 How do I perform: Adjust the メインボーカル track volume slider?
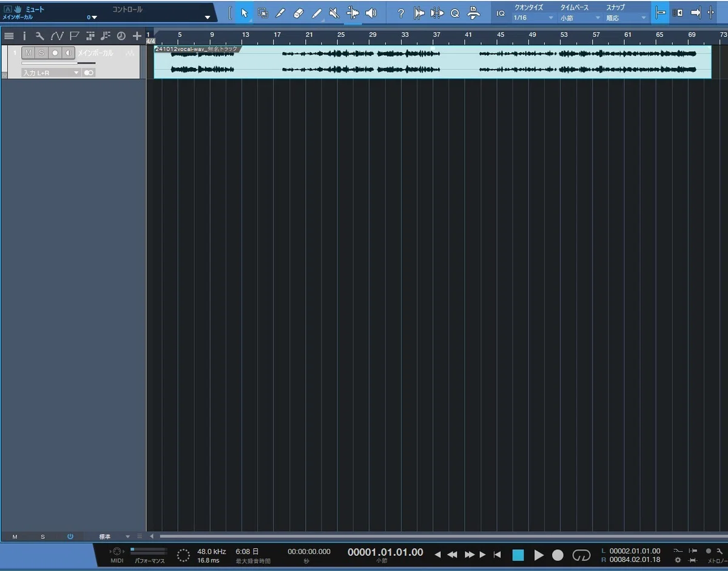(58, 63)
